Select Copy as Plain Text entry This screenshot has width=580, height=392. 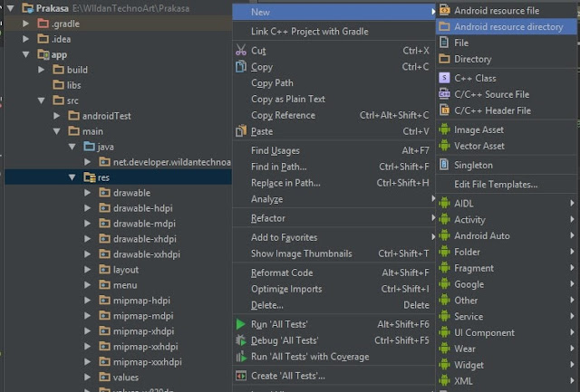[x=333, y=99]
